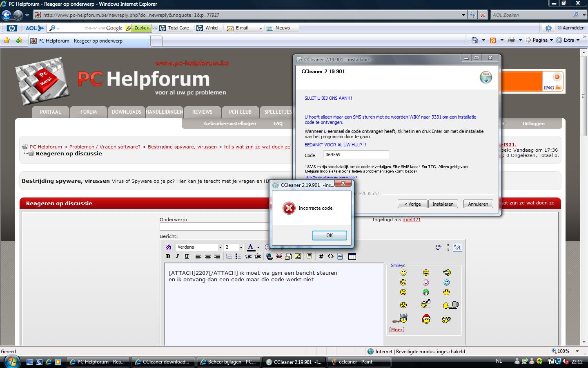Run spell check ABC icon

pyautogui.click(x=439, y=247)
